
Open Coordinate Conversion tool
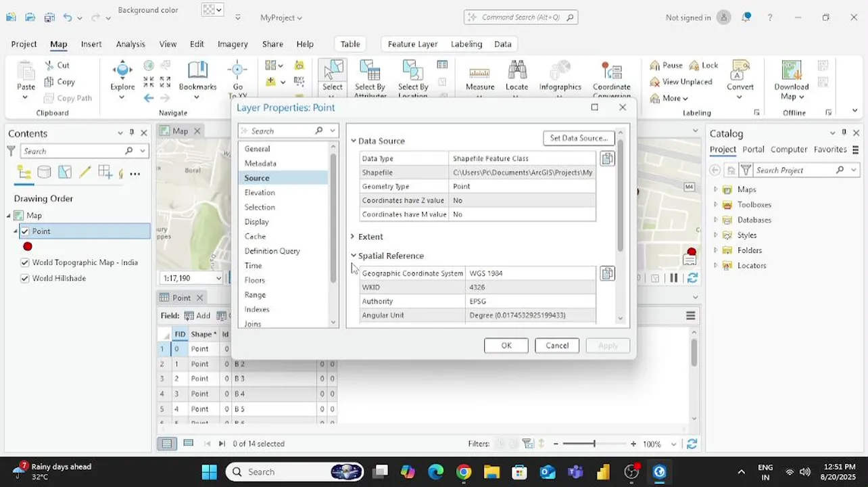[611, 78]
